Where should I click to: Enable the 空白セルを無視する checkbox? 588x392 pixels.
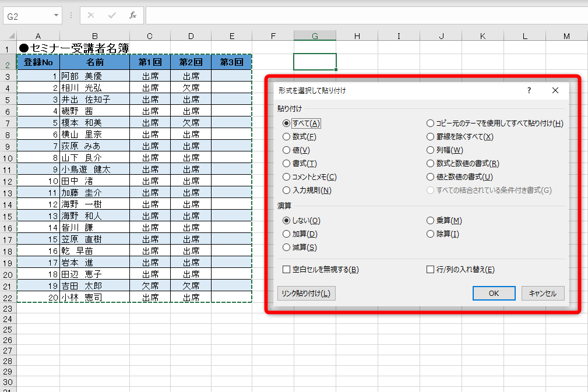coord(286,269)
